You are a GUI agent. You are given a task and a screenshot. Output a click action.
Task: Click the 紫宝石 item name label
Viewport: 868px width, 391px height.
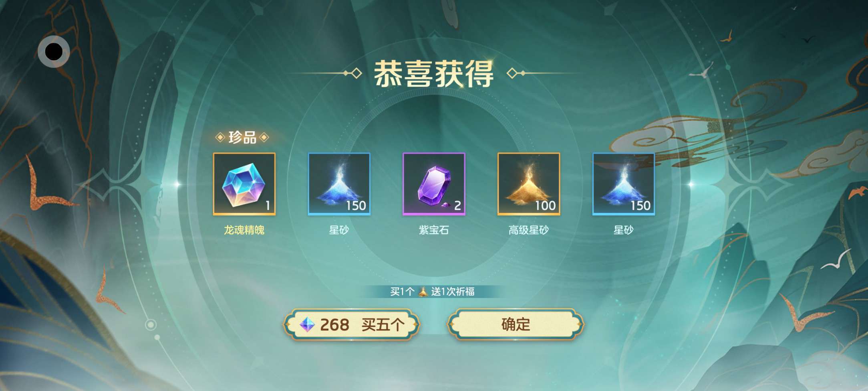tap(434, 230)
